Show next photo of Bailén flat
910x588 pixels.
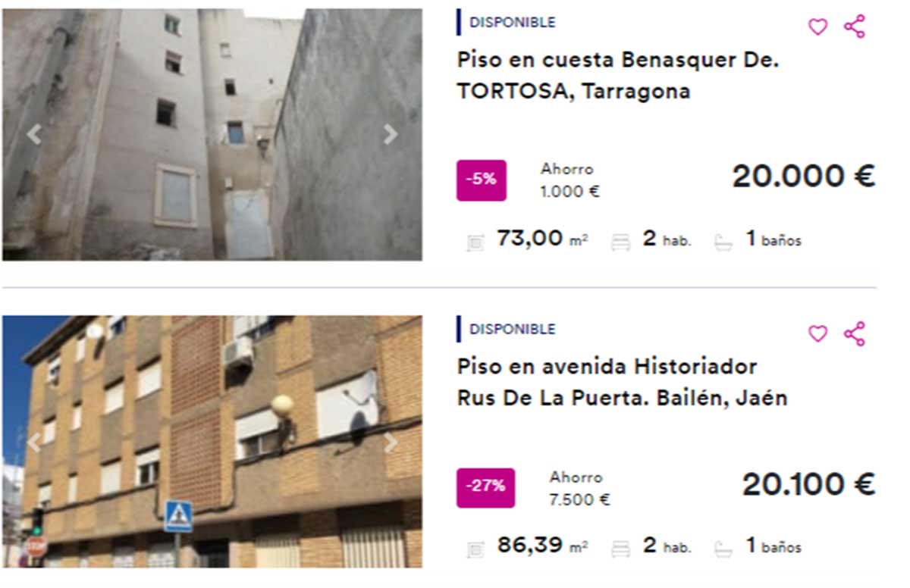(391, 443)
